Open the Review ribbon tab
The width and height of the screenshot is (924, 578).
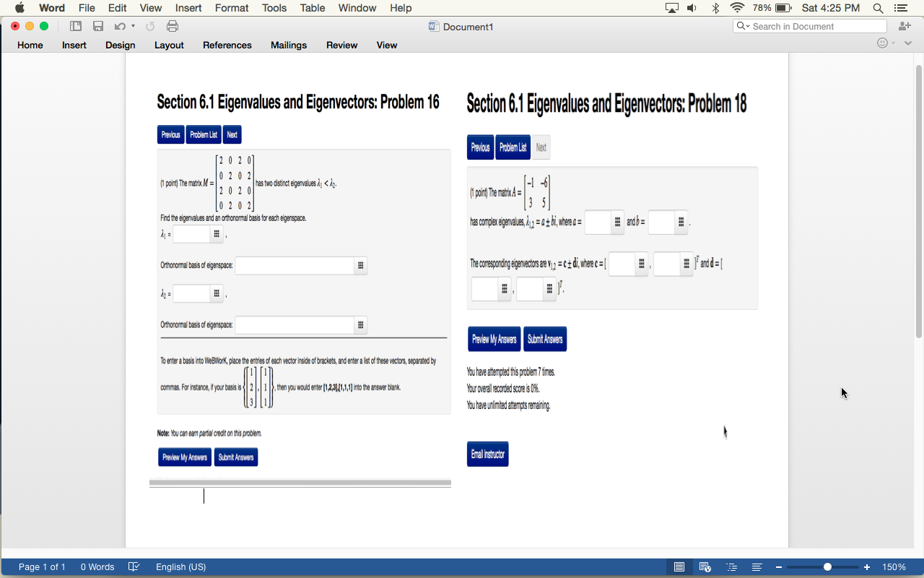pos(342,45)
